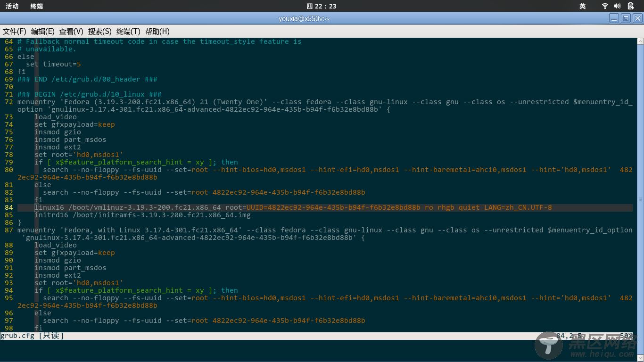Click line number 87 in the gutter
The width and height of the screenshot is (644, 362).
pos(9,230)
